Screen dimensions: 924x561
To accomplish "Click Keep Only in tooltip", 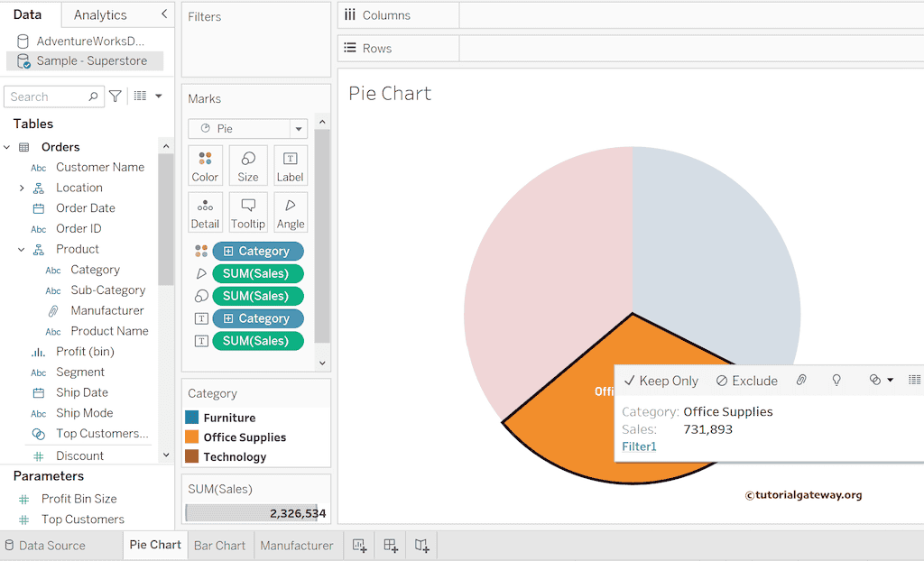I will click(x=661, y=381).
